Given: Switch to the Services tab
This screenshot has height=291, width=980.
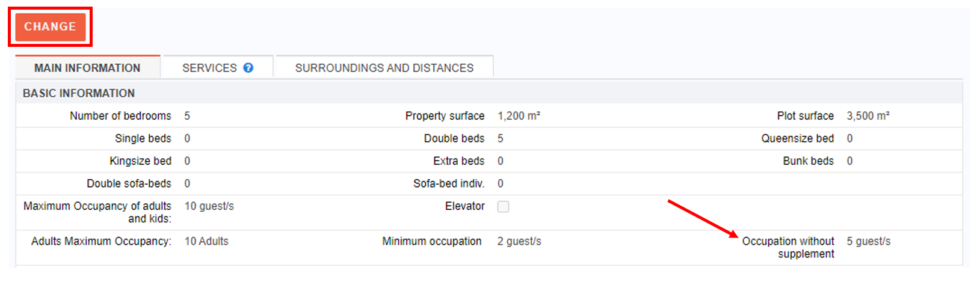Looking at the screenshot, I should click(209, 68).
